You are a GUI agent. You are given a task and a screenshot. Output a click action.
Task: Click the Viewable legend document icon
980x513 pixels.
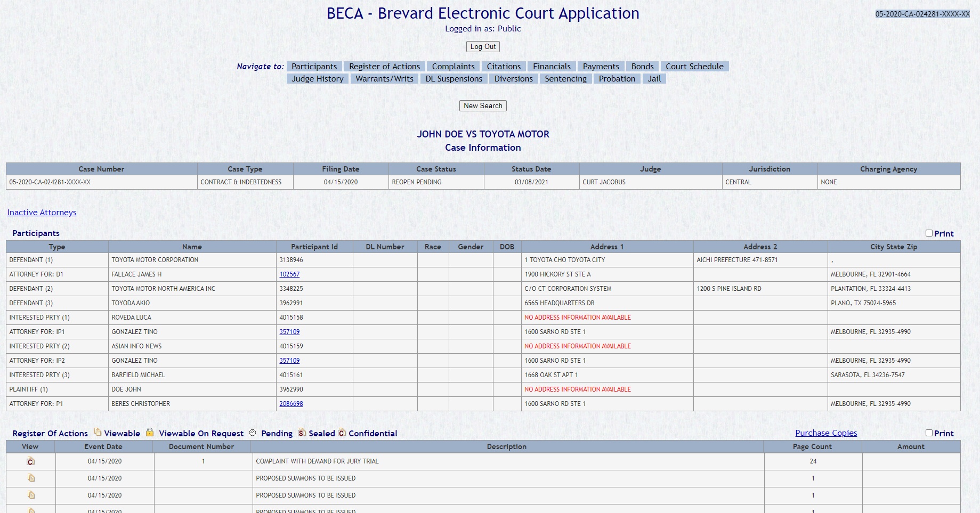pos(98,432)
